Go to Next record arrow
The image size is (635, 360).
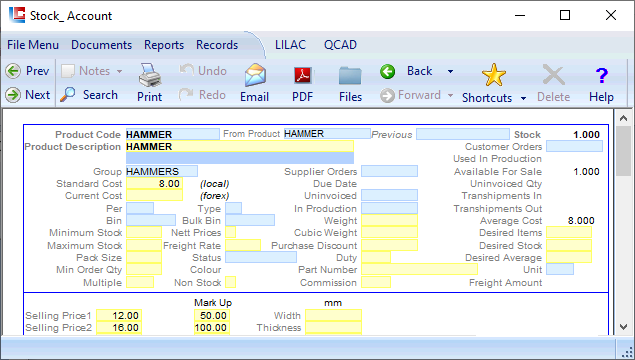13,95
